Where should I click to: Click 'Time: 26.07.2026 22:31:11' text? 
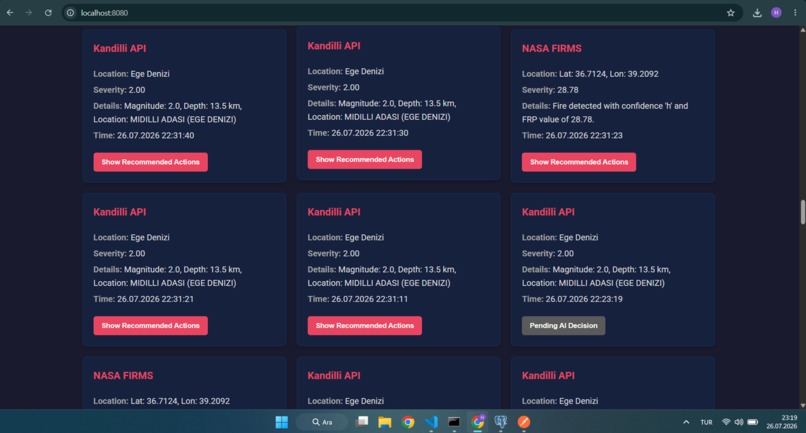358,299
